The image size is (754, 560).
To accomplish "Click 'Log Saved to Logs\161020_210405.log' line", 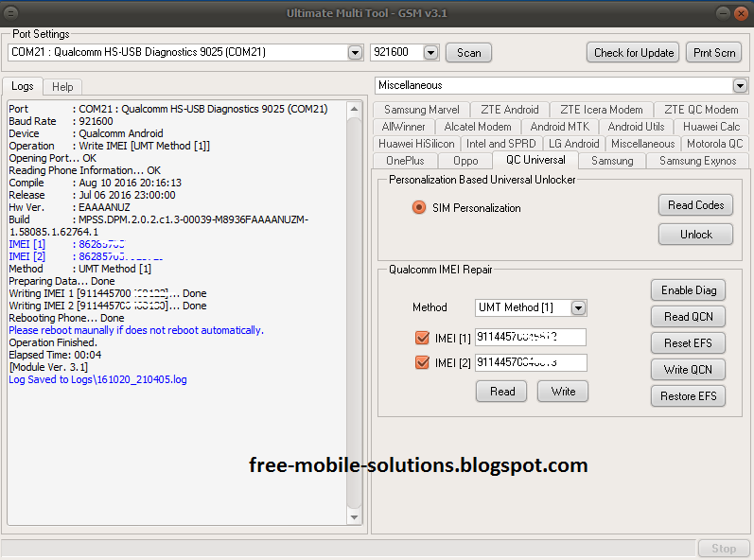I will (97, 379).
